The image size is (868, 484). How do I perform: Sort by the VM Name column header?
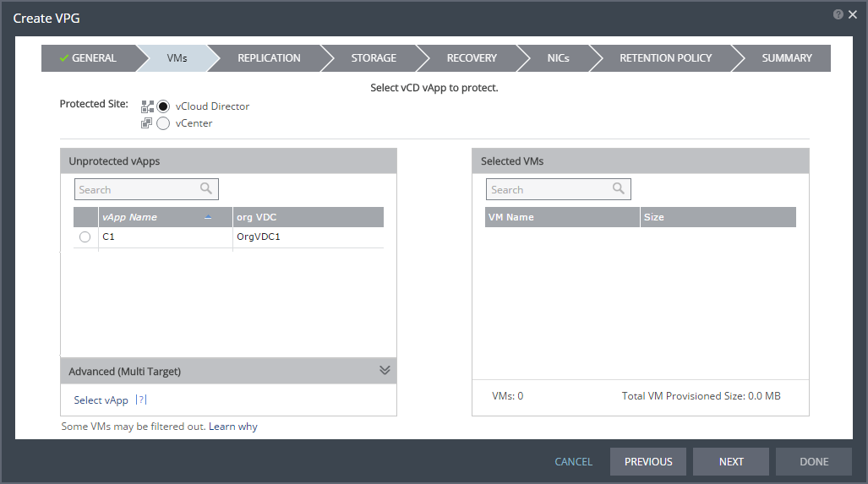pos(562,217)
